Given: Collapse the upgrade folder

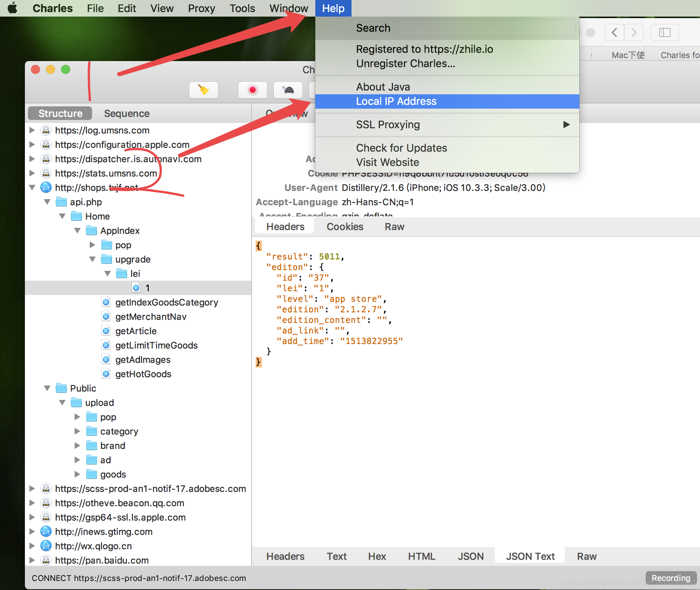Looking at the screenshot, I should pos(92,259).
